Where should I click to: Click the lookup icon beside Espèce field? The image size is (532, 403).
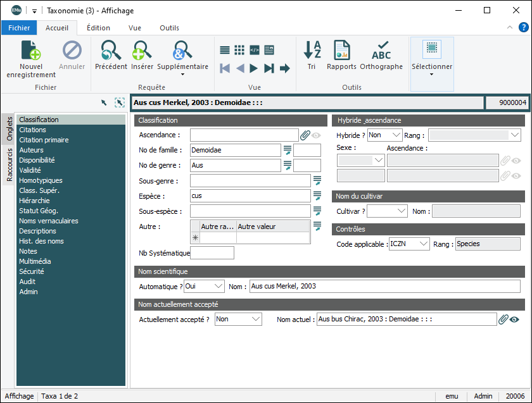pos(317,196)
